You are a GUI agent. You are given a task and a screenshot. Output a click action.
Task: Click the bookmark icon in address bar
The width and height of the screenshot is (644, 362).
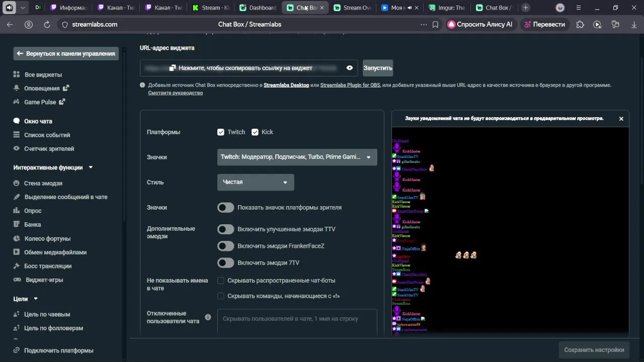click(x=435, y=24)
